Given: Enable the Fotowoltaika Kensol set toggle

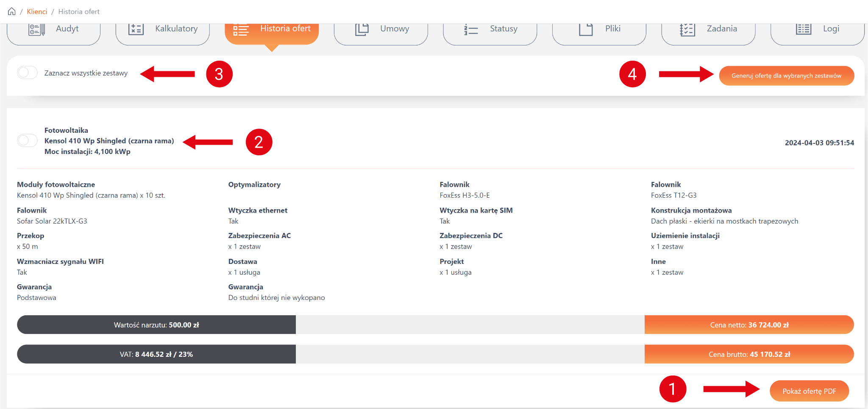Looking at the screenshot, I should [27, 140].
